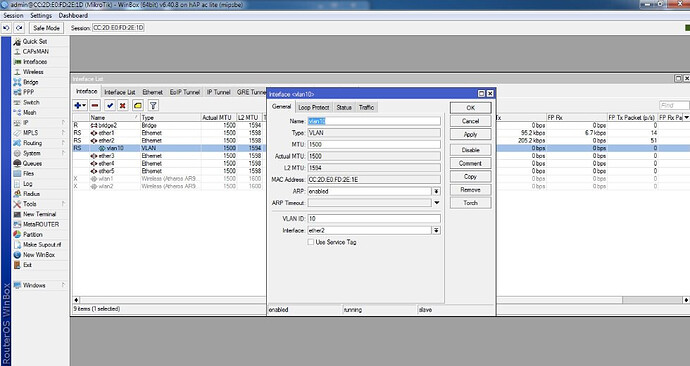Switch to Loop Protect tab
The width and height of the screenshot is (690, 366).
(314, 107)
